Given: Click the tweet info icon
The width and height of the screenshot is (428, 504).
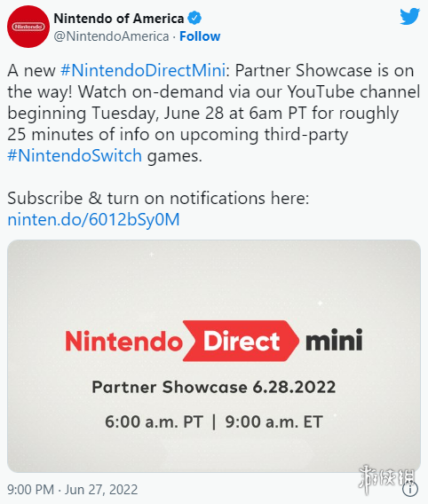Looking at the screenshot, I should [x=410, y=489].
